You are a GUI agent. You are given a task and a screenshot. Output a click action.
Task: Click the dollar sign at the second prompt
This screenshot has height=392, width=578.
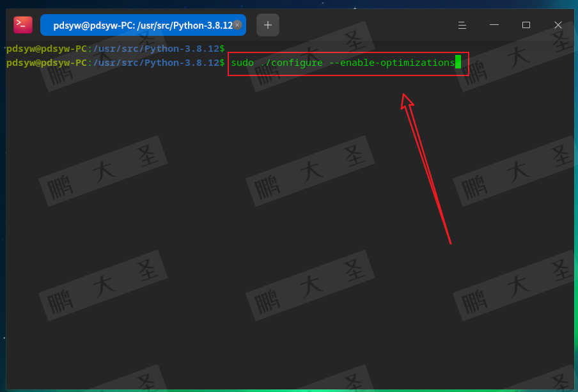pyautogui.click(x=222, y=63)
